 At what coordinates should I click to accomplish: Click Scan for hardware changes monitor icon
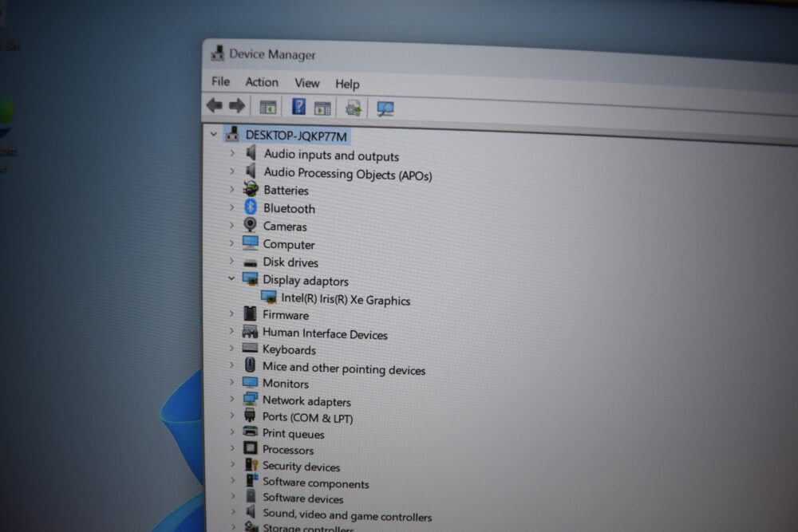[385, 108]
